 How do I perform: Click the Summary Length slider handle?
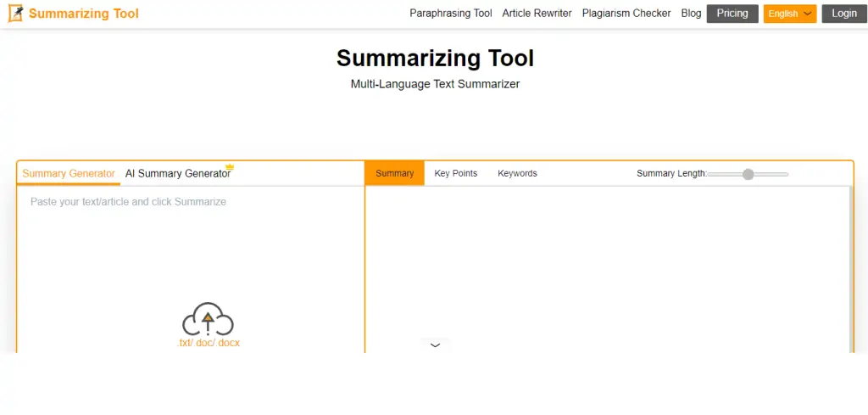tap(748, 174)
